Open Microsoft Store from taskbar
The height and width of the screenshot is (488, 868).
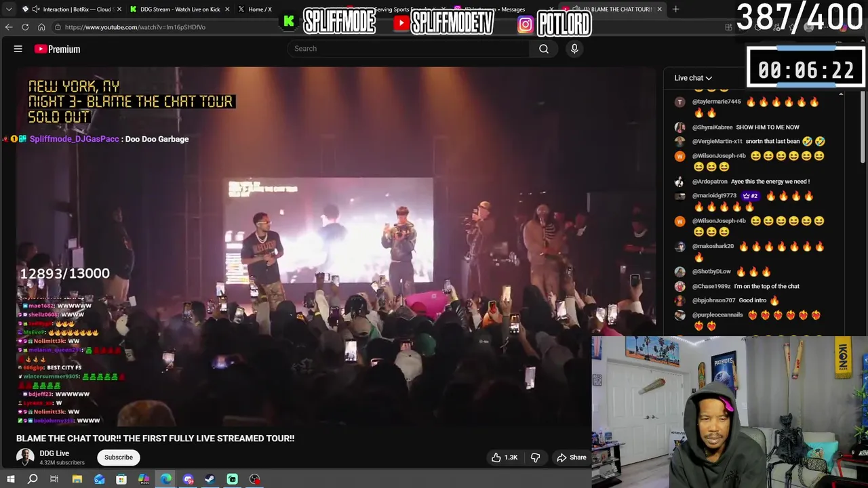[121, 479]
